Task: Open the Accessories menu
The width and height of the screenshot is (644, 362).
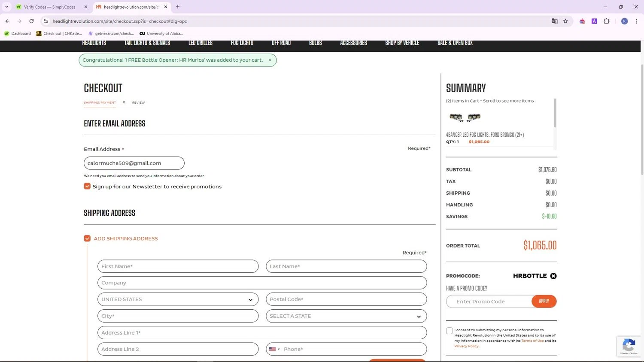Action: point(354,43)
